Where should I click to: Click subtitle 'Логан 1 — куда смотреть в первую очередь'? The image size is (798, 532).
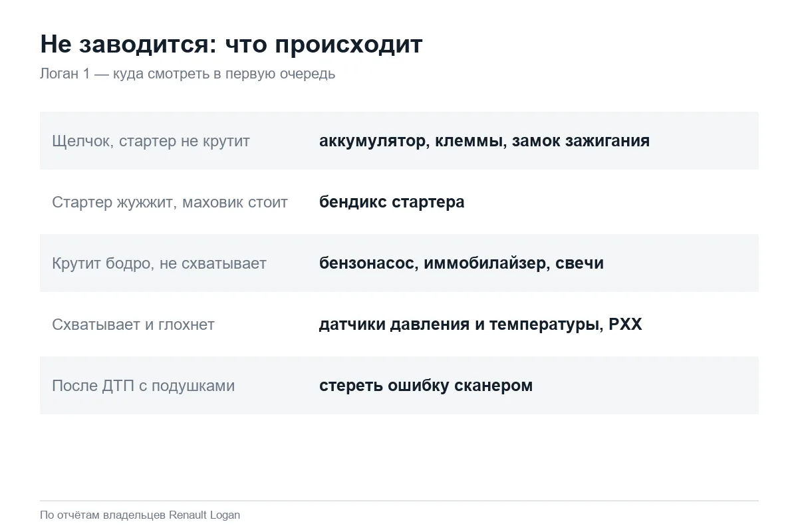[x=188, y=74]
